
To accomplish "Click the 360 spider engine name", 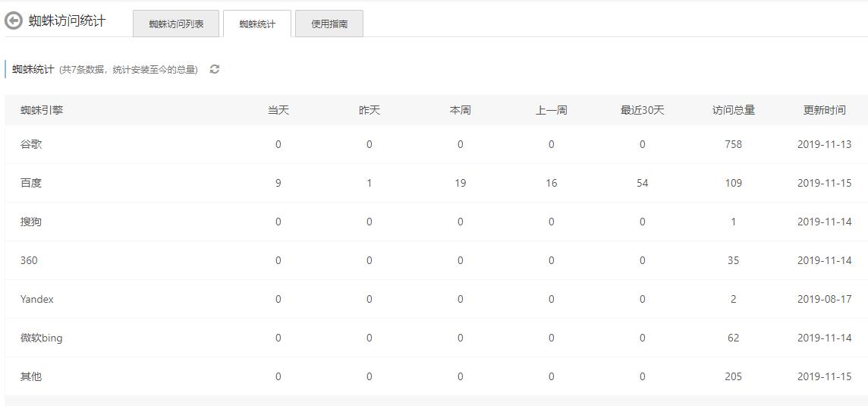I will coord(29,260).
